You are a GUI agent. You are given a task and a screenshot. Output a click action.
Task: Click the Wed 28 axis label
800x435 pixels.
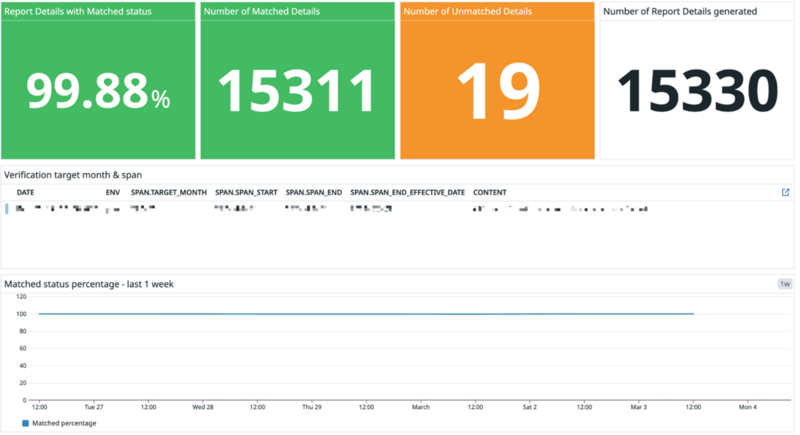(x=203, y=407)
